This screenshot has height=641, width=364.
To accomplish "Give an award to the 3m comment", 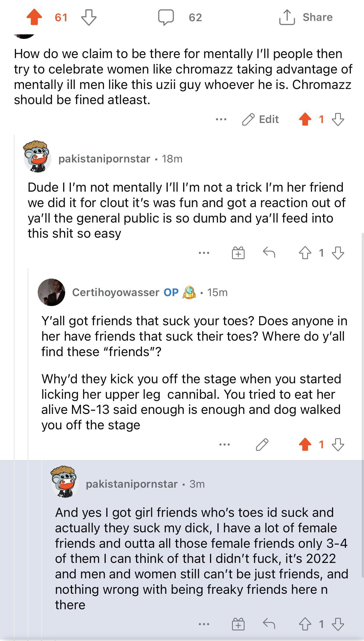I will pyautogui.click(x=238, y=624).
